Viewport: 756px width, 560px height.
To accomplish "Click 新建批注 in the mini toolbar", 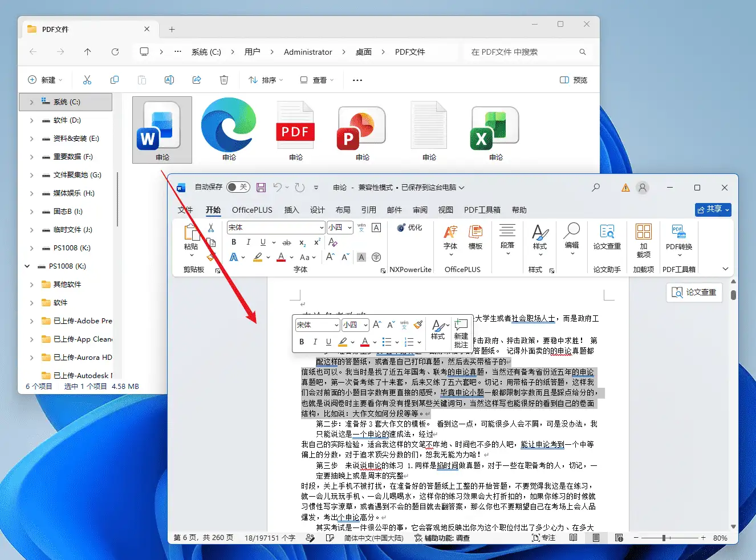I will (x=461, y=333).
